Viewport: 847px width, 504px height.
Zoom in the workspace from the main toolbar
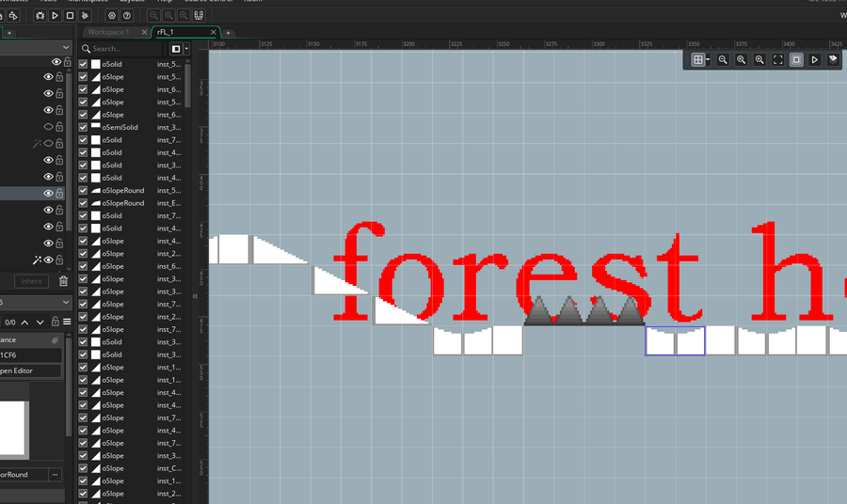pyautogui.click(x=184, y=16)
